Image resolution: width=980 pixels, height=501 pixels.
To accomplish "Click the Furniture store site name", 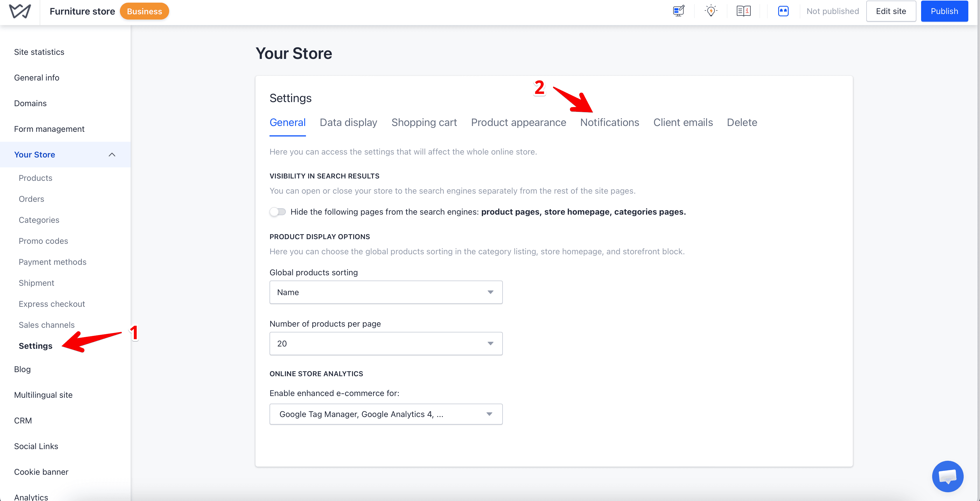I will [x=82, y=11].
